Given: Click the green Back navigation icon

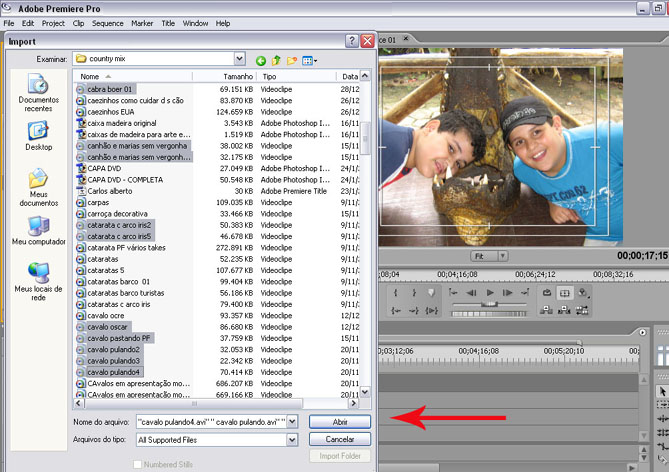Looking at the screenshot, I should (261, 60).
